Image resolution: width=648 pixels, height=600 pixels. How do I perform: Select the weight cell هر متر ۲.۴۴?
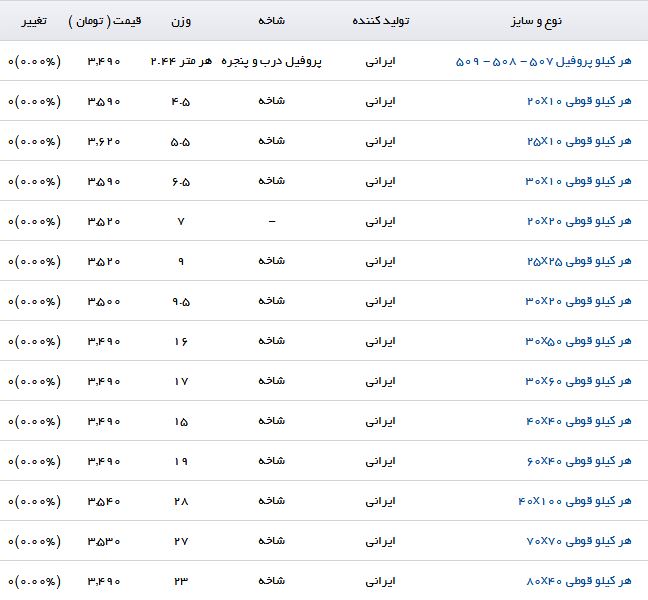tap(181, 62)
